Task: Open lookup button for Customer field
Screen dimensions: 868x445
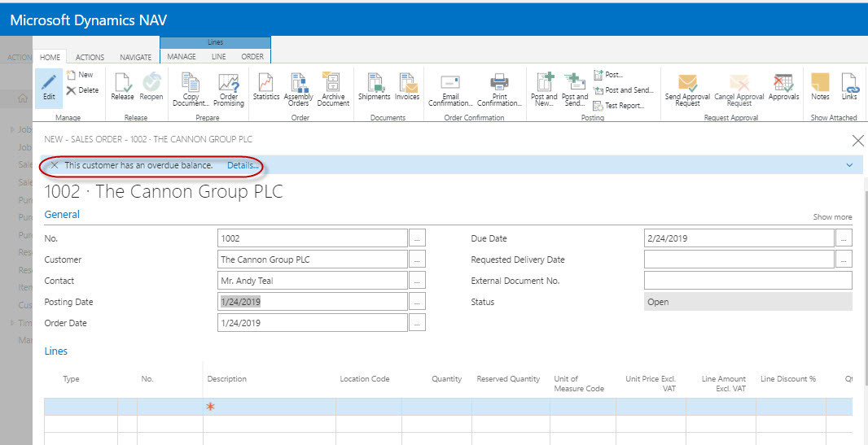Action: point(417,260)
